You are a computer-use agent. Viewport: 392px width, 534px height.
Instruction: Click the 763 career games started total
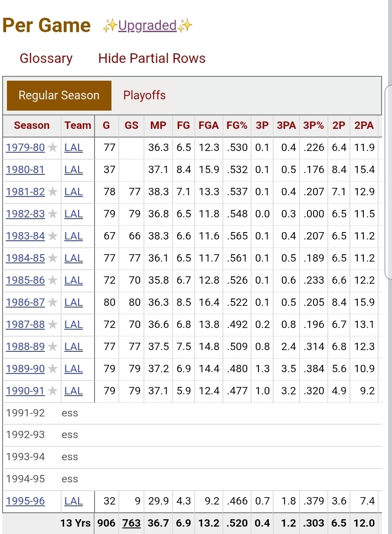(131, 523)
